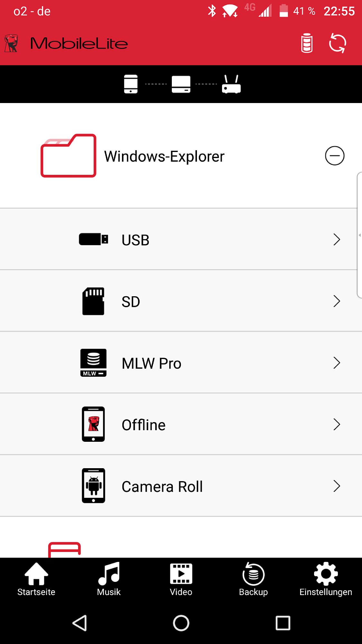The width and height of the screenshot is (362, 644).
Task: Open the Offline storage entry
Action: (x=181, y=424)
